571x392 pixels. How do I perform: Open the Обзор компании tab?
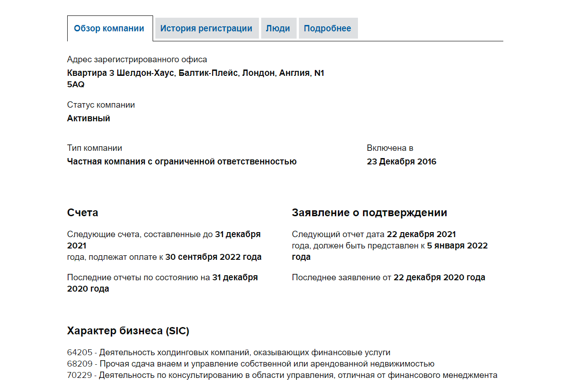coord(109,28)
